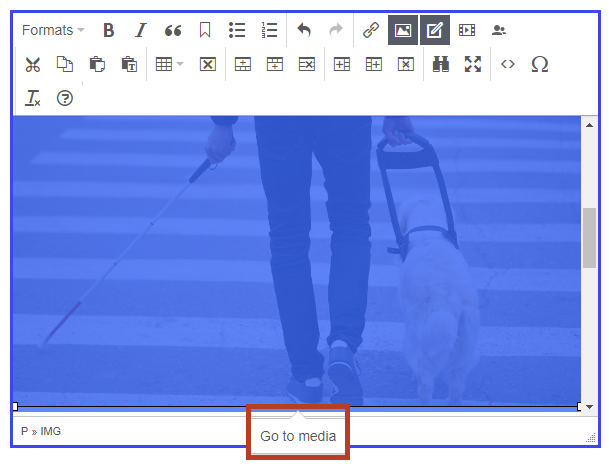The height and width of the screenshot is (470, 609).
Task: Click the insert link icon
Action: tap(370, 30)
